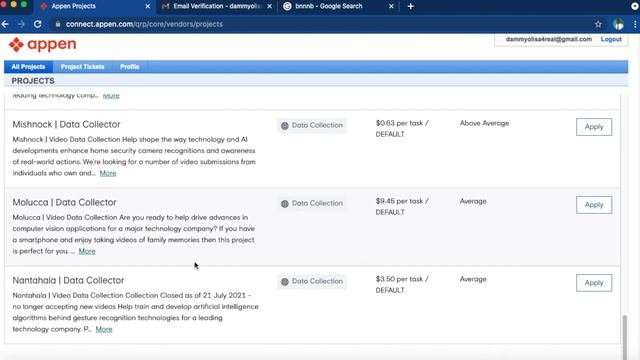Expand Molucca description with More link
Viewport: 640px width, 360px height.
point(87,251)
